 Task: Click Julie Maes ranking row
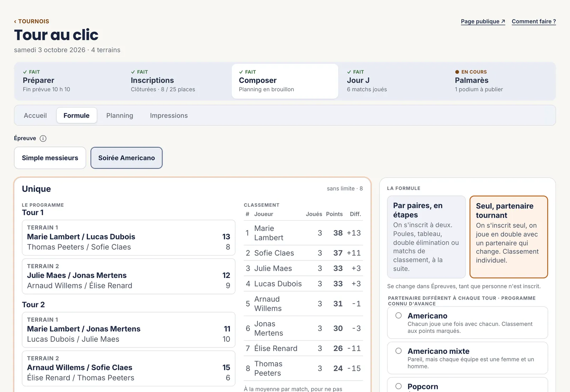tap(303, 268)
